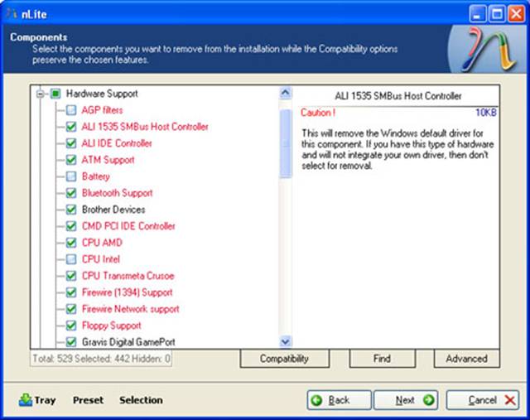The image size is (530, 420).
Task: Collapse the Hardware Support tree node
Action: pos(40,94)
